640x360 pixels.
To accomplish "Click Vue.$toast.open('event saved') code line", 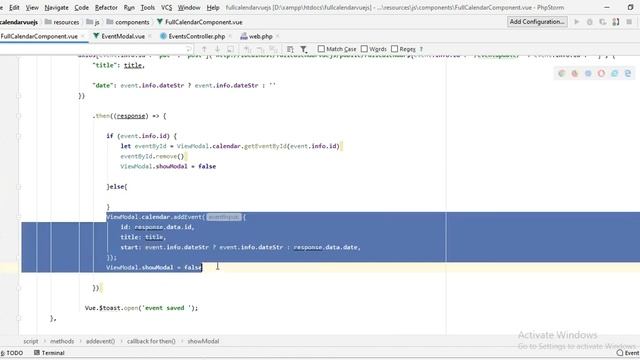I will (x=141, y=308).
